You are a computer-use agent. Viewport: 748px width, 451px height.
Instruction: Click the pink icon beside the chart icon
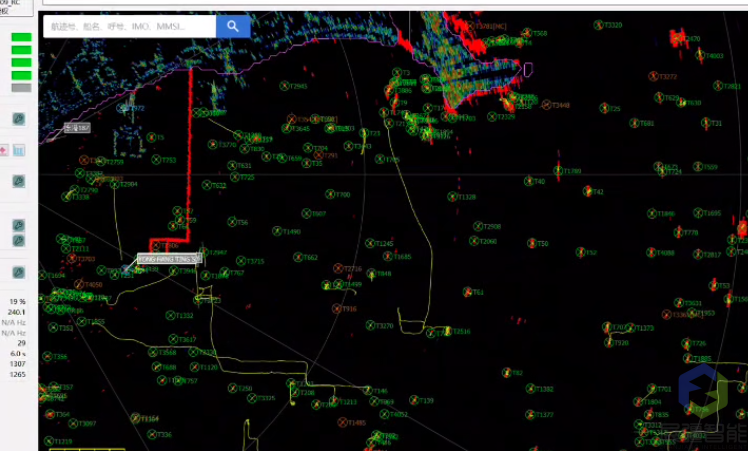(x=4, y=150)
